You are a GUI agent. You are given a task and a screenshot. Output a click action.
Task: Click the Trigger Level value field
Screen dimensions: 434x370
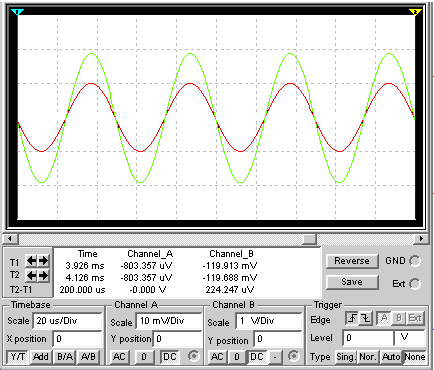coord(368,338)
